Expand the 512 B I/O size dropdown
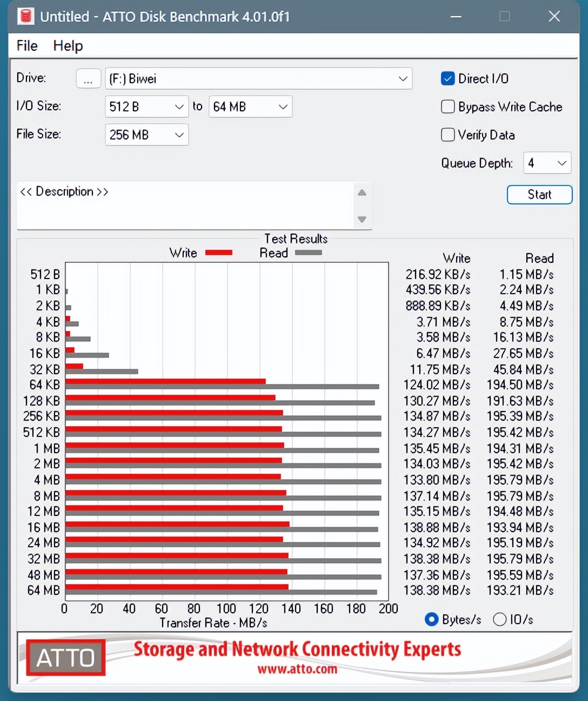 point(146,107)
